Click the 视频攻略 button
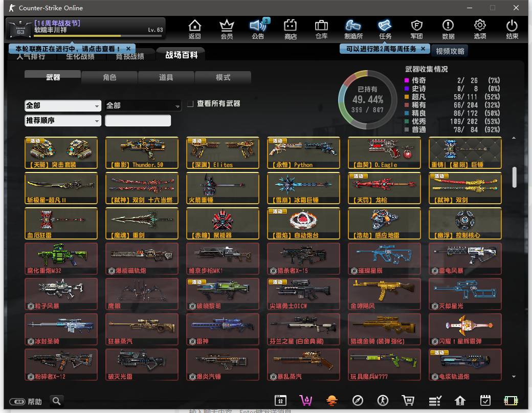The height and width of the screenshot is (413, 532). point(450,51)
